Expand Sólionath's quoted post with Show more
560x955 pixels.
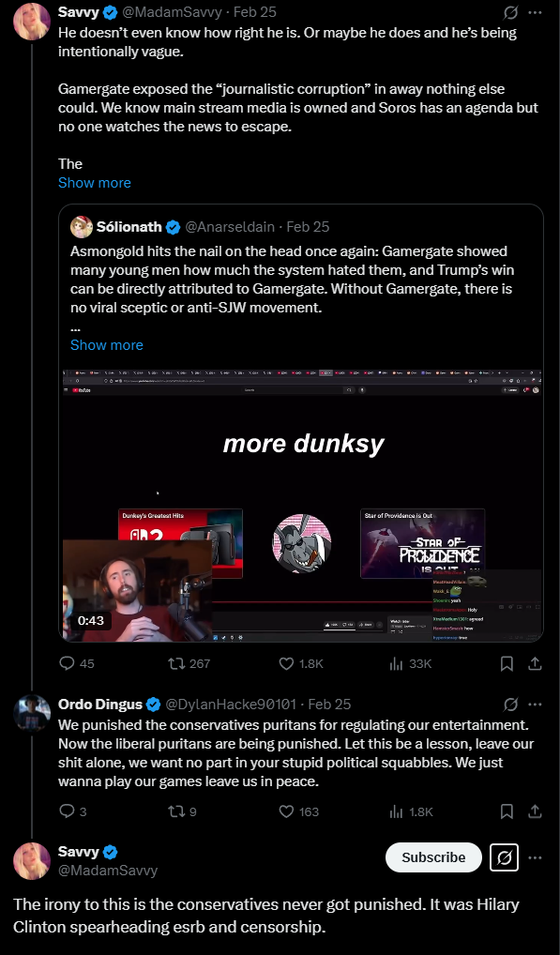point(107,344)
